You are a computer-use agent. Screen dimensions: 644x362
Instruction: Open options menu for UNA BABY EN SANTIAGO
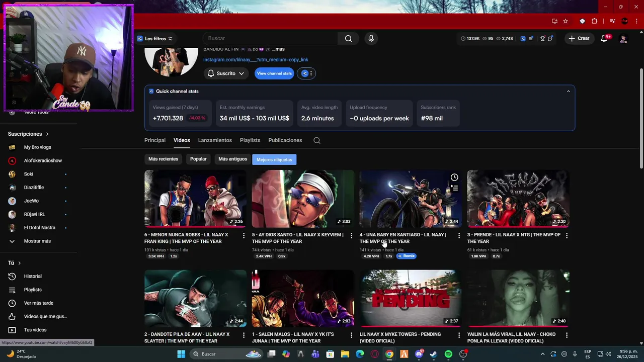pos(459,235)
